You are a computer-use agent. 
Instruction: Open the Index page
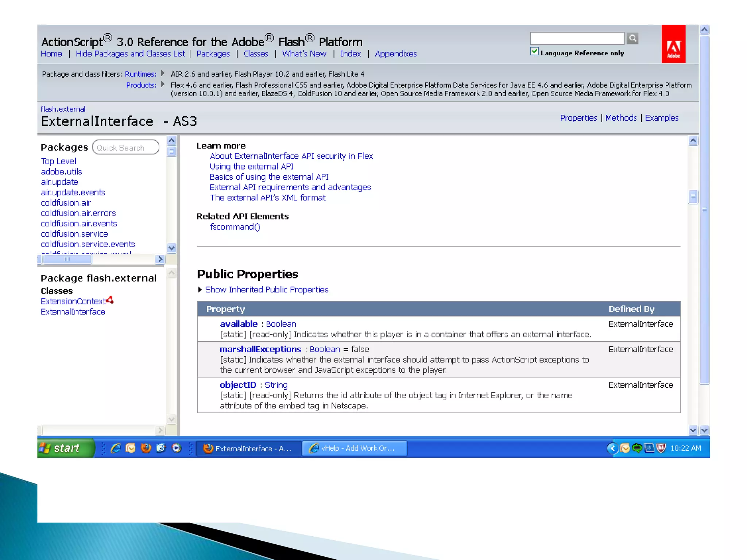351,54
